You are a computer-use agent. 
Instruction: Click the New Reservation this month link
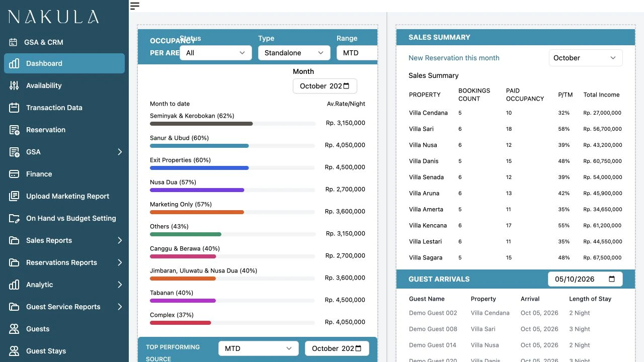click(x=454, y=58)
